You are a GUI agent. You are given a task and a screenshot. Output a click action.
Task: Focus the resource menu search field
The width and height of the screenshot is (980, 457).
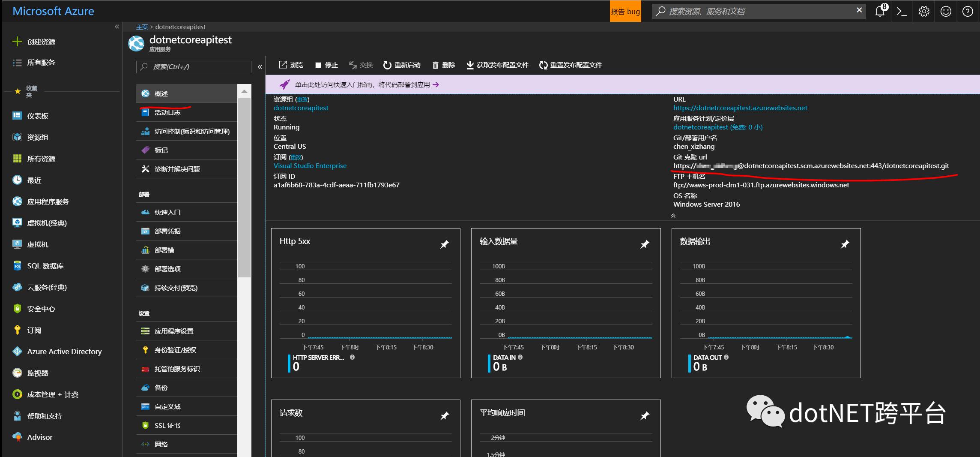[194, 67]
